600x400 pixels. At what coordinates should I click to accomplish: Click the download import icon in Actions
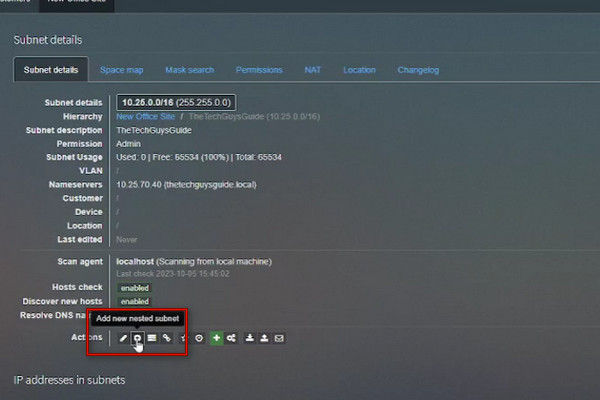[x=249, y=338]
